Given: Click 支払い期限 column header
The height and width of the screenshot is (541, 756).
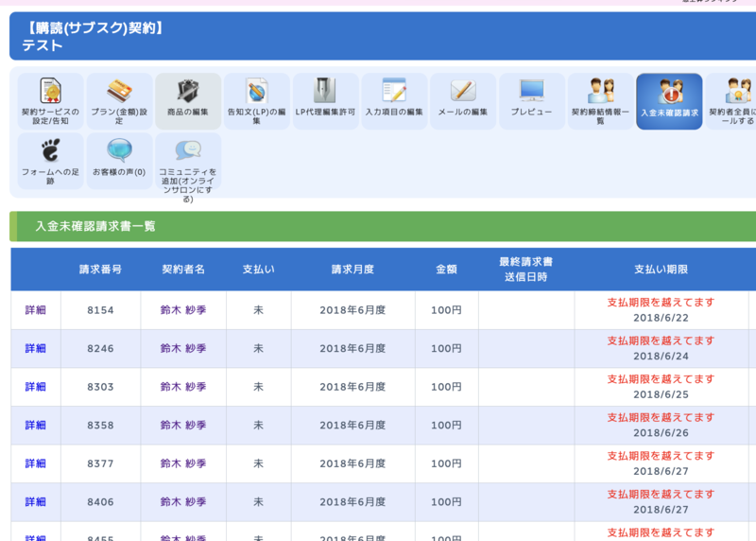Looking at the screenshot, I should pos(661,270).
